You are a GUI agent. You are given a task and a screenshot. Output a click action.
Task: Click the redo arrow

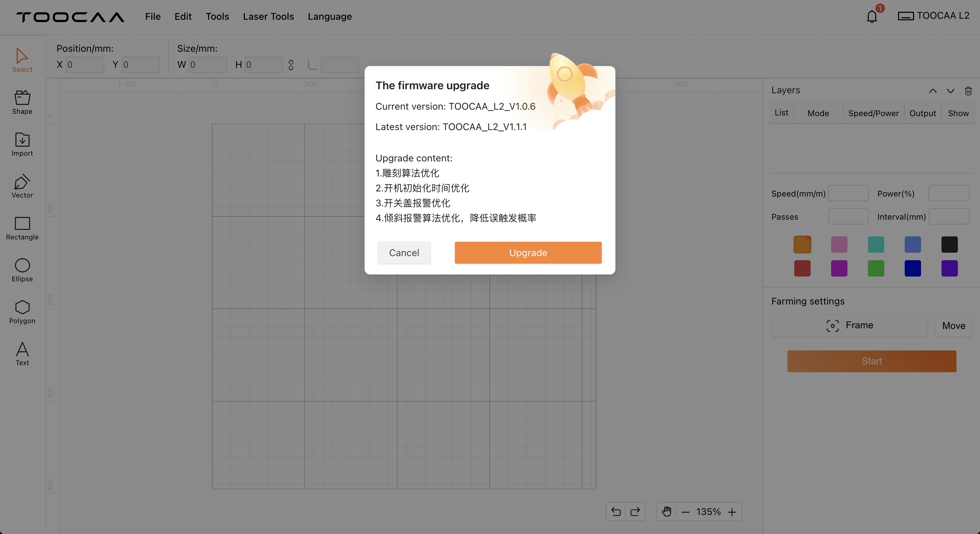(x=635, y=512)
